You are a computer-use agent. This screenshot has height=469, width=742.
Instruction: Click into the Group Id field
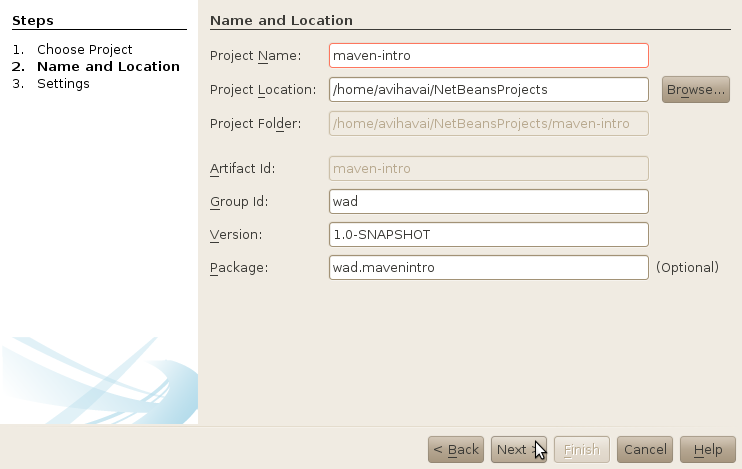click(x=488, y=202)
